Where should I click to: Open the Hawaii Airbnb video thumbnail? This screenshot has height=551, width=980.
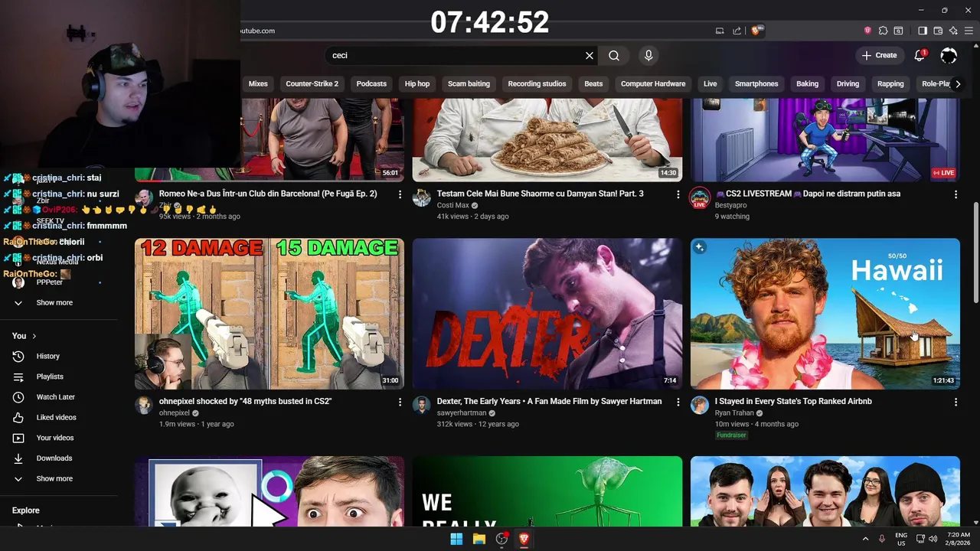click(x=825, y=314)
